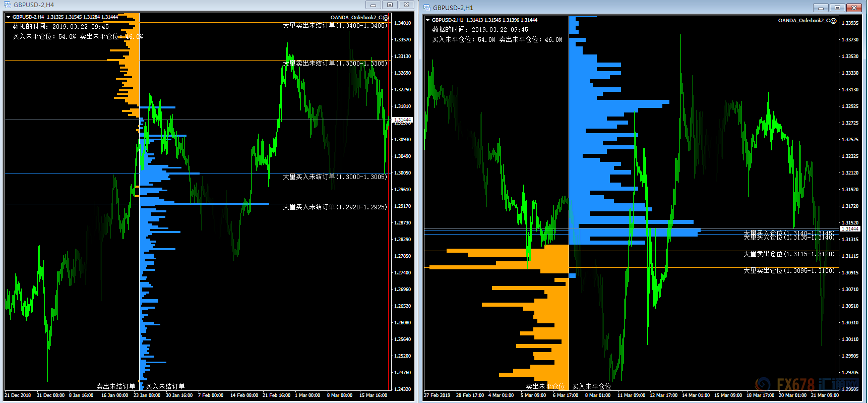Restore the GBPUSD-2,H1 chart window
The height and width of the screenshot is (403, 868).
pyautogui.click(x=837, y=8)
